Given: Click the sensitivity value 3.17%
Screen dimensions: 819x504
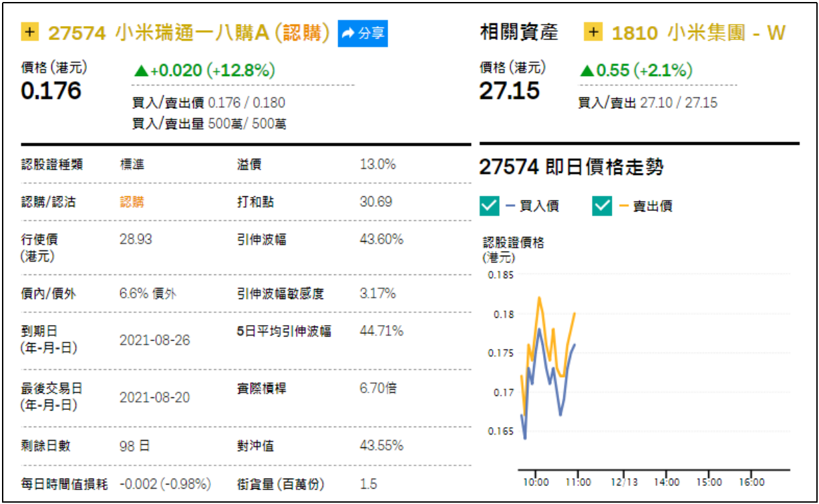Looking at the screenshot, I should [378, 294].
